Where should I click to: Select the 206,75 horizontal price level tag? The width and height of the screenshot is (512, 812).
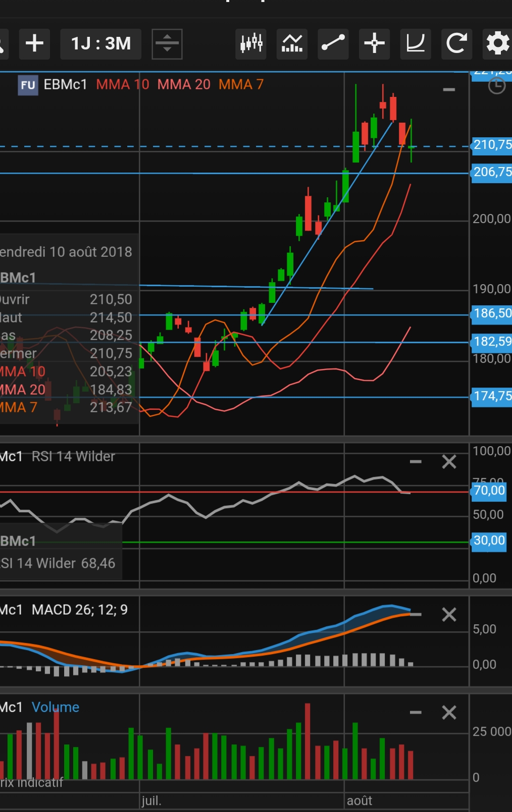[491, 172]
